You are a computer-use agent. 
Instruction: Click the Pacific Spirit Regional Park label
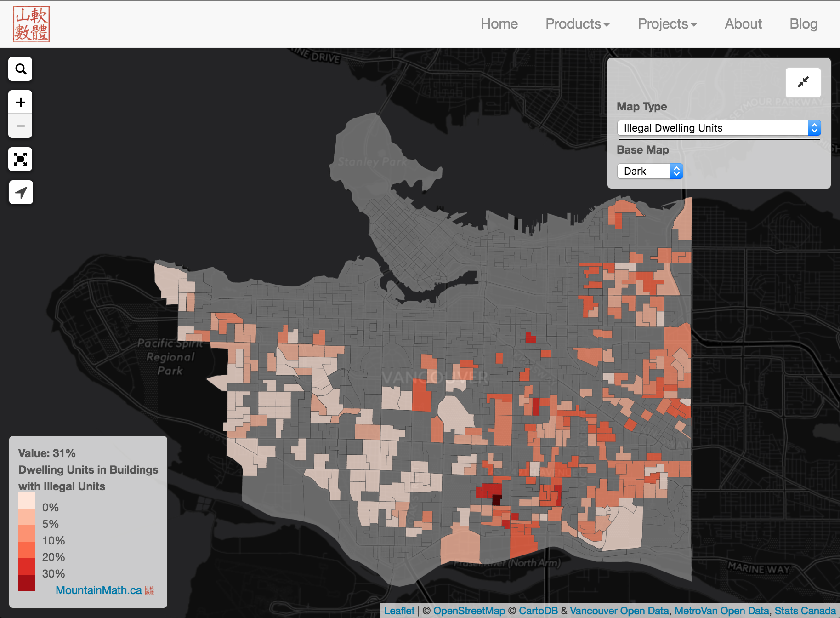coord(170,357)
